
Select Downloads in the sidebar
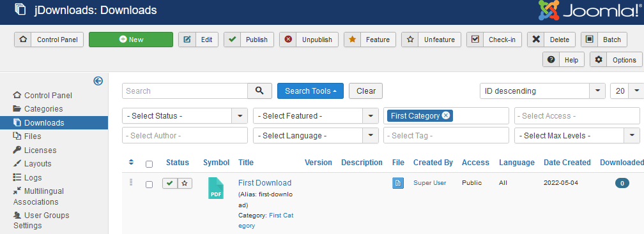[54, 122]
